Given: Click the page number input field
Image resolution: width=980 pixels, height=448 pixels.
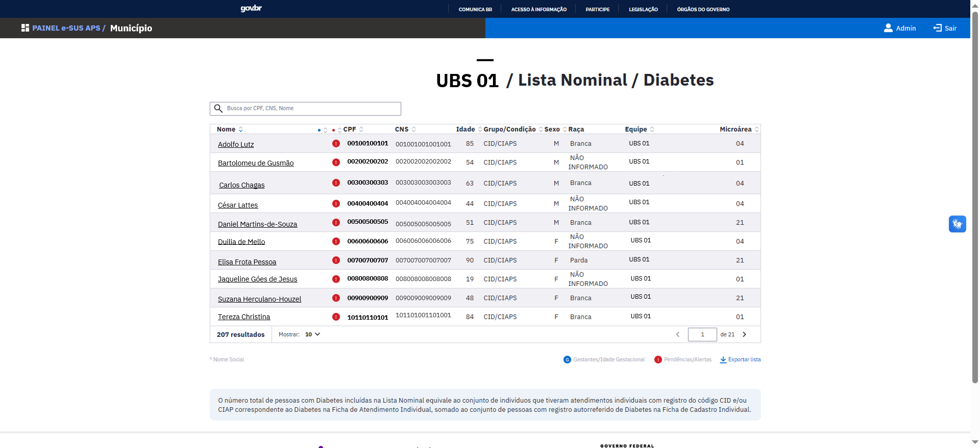Looking at the screenshot, I should pyautogui.click(x=702, y=334).
